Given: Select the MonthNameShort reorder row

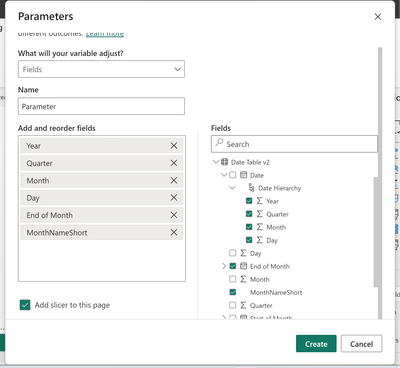Looking at the screenshot, I should click(102, 232).
